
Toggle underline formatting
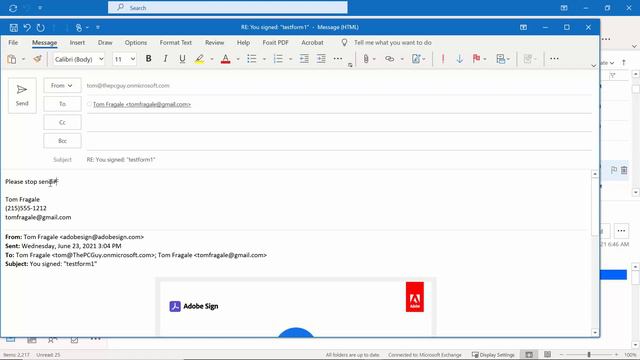pos(182,59)
